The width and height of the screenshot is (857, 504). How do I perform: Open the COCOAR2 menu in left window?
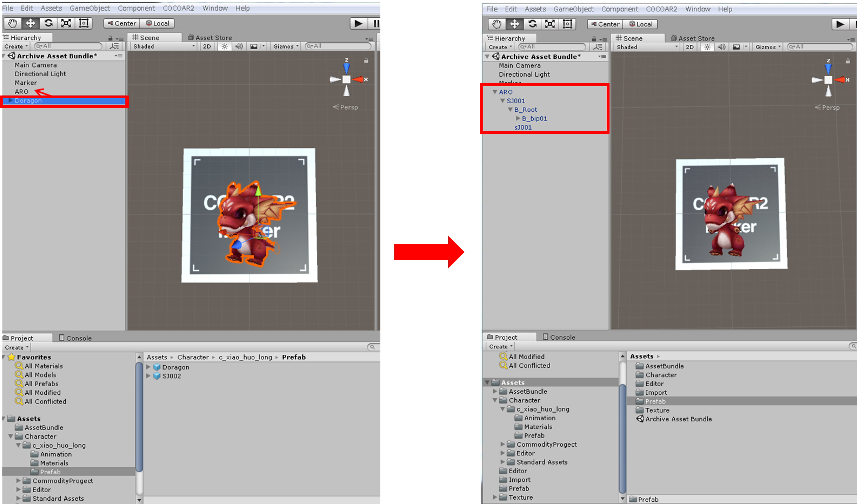coord(178,8)
